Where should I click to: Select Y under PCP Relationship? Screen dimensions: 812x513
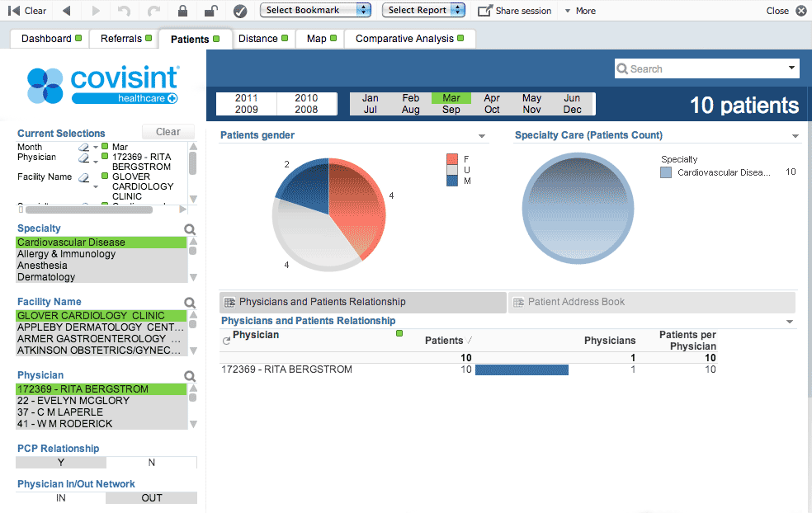tap(60, 463)
